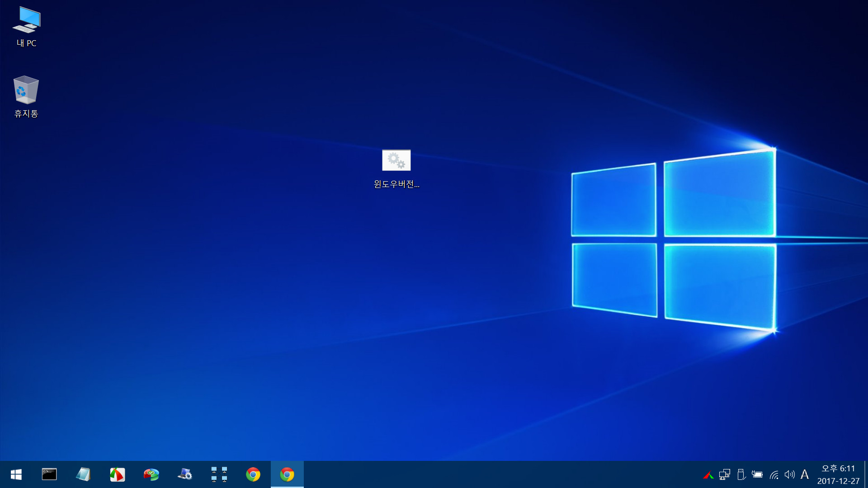Click the red-green triangle tray icon
The height and width of the screenshot is (488, 868).
(x=708, y=475)
